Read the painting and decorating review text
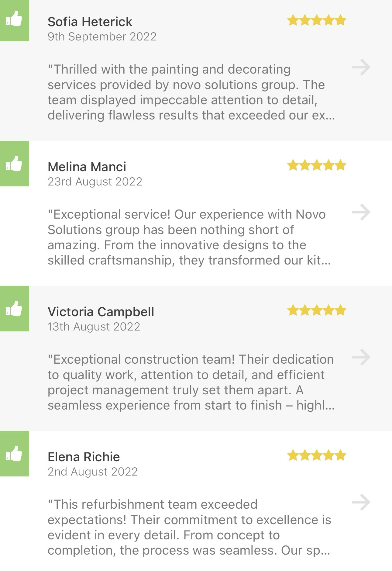392x571 pixels. coord(191,92)
